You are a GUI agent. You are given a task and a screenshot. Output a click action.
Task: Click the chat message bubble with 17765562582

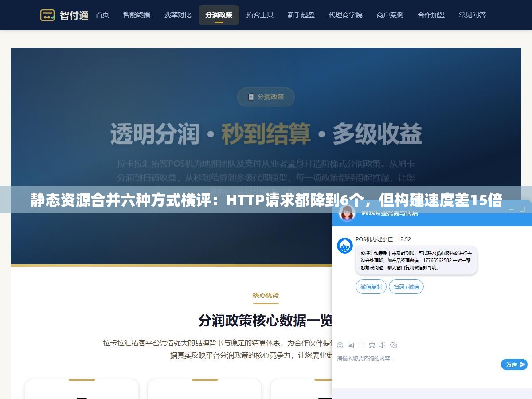point(416,260)
